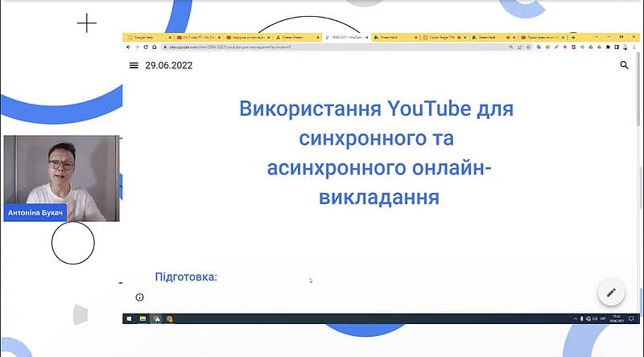
Task: Open the notification center icon on the taskbar
Action: (631, 318)
